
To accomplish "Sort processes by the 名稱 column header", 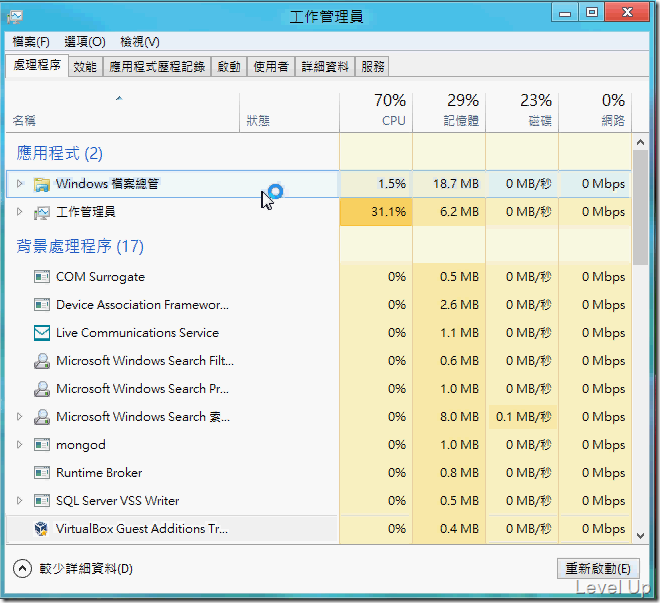I will click(x=122, y=112).
